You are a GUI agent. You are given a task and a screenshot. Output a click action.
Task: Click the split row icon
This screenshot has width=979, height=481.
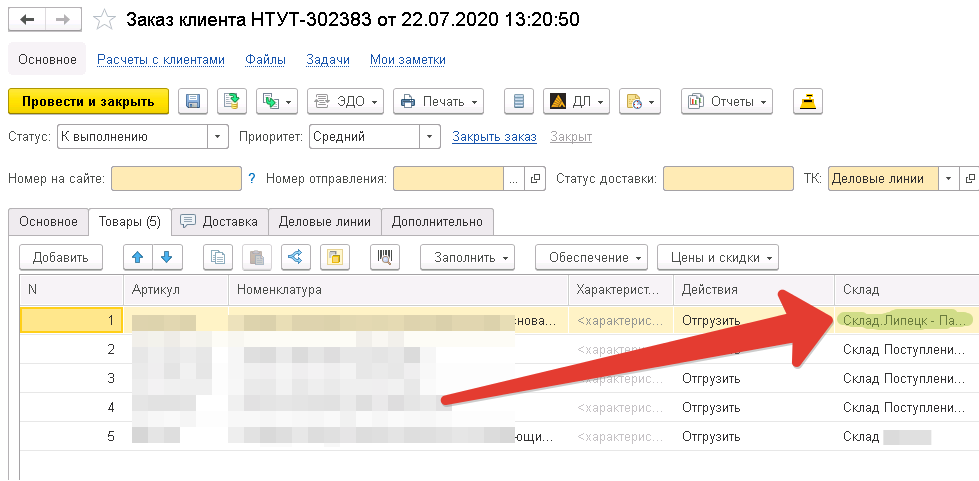pos(294,257)
